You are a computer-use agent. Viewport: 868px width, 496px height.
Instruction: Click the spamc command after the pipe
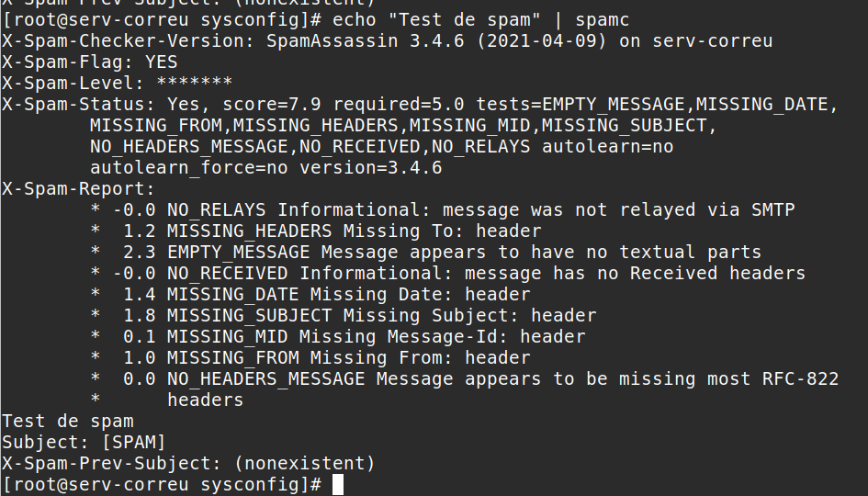(x=601, y=19)
